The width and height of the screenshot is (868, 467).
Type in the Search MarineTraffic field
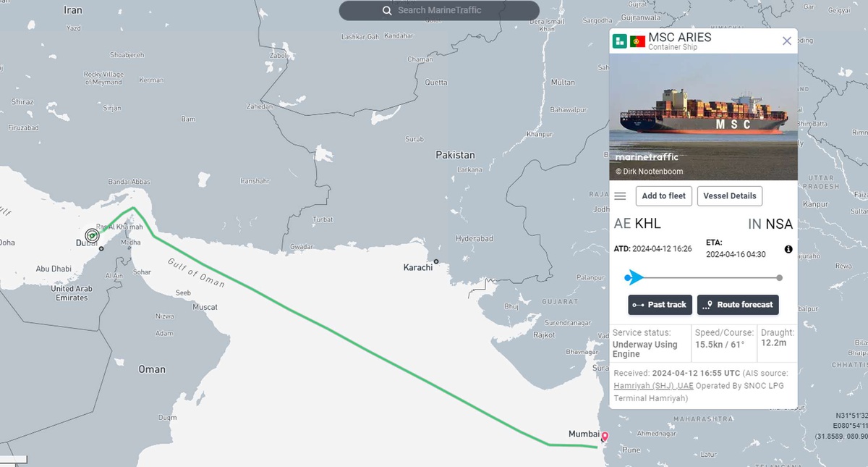click(448, 11)
